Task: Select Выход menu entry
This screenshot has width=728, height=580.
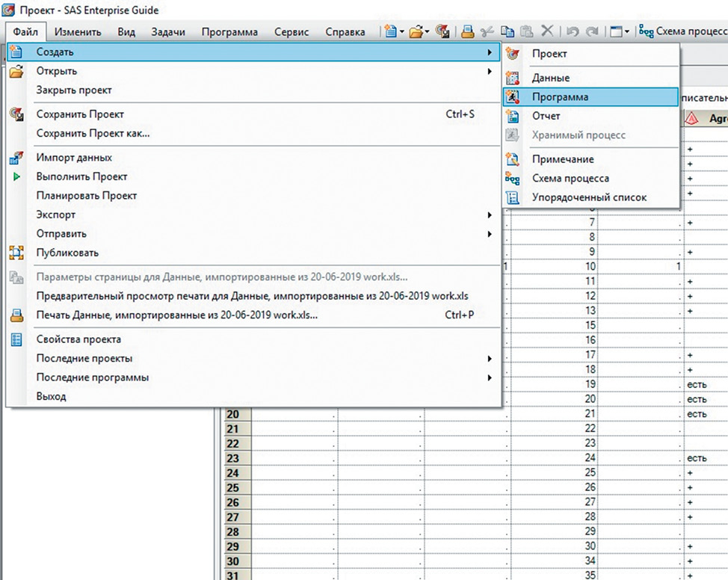Action: pos(51,397)
